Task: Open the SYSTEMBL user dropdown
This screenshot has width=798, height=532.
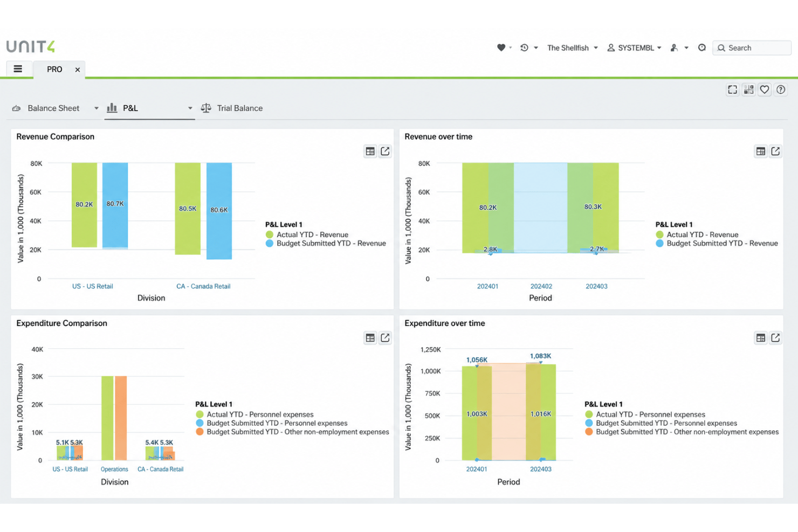Action: click(634, 48)
